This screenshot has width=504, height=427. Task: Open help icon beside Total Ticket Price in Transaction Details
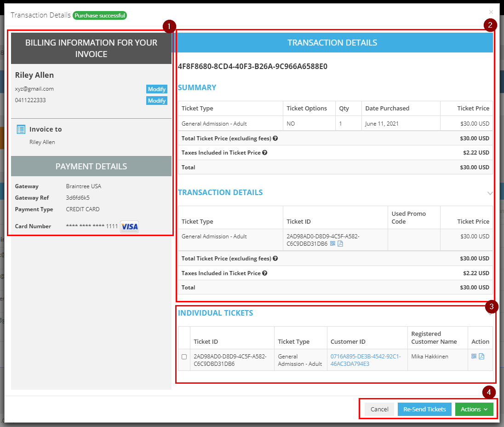tap(275, 259)
